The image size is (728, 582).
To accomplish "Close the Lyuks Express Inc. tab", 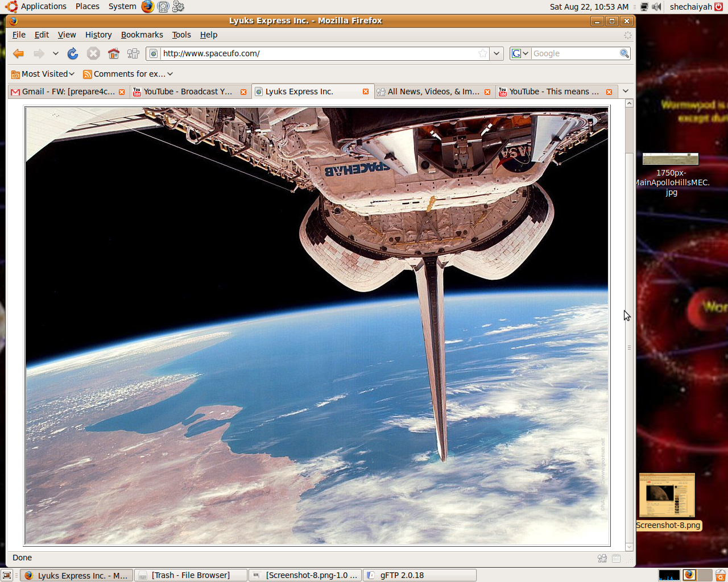I will click(x=366, y=92).
